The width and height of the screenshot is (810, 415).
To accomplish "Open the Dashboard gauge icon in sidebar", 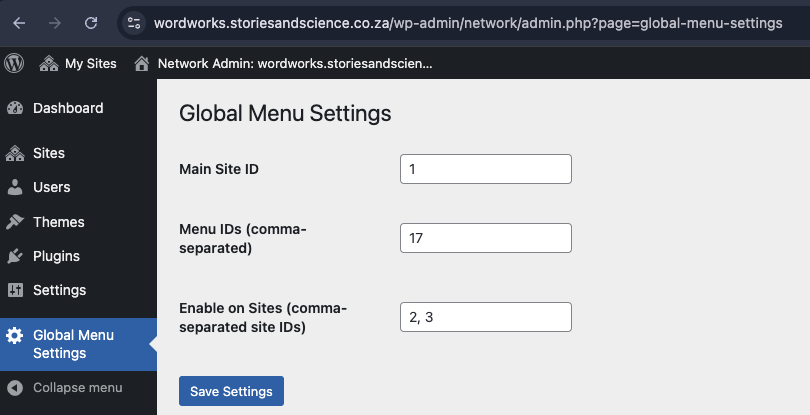I will (15, 108).
